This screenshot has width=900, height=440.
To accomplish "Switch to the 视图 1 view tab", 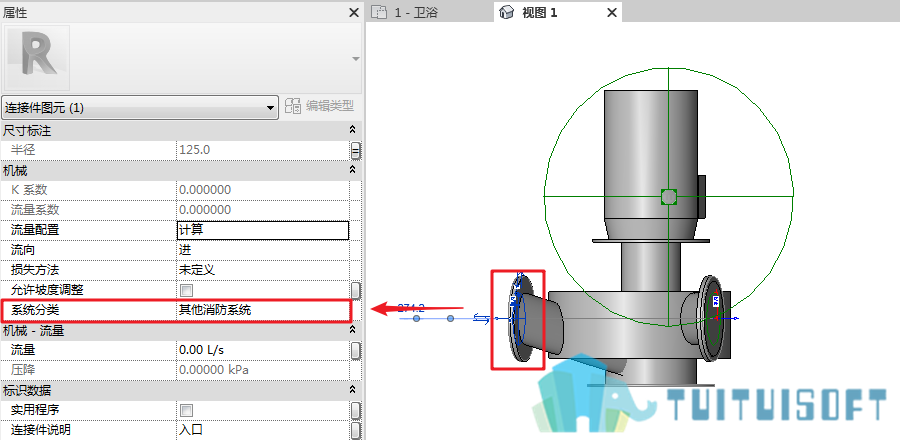I will point(558,12).
